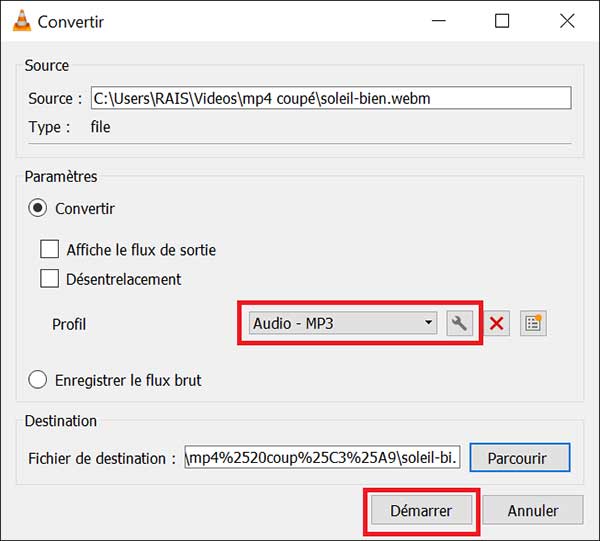600x541 pixels.
Task: Open the Audio - MP3 profile dropdown
Action: pos(343,323)
